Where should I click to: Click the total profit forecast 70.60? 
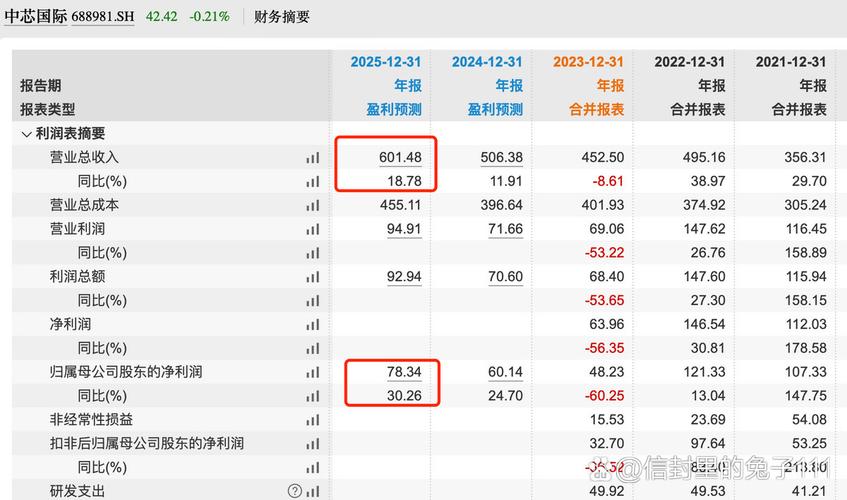coord(506,276)
